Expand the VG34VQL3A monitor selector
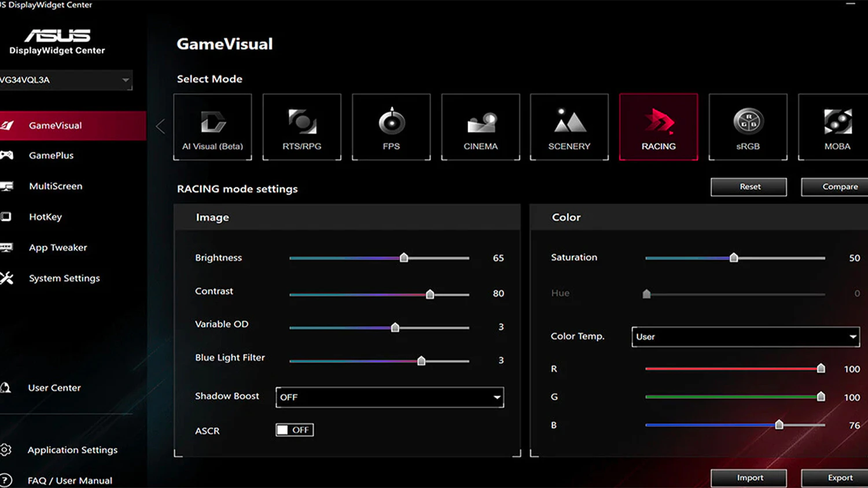This screenshot has width=868, height=488. click(65, 80)
